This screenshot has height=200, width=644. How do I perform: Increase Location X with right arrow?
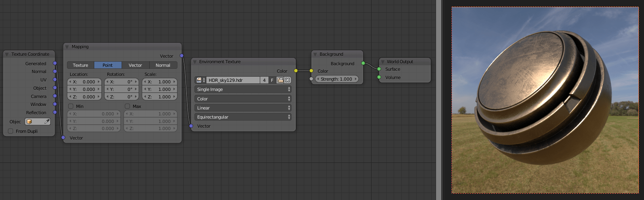pos(99,82)
